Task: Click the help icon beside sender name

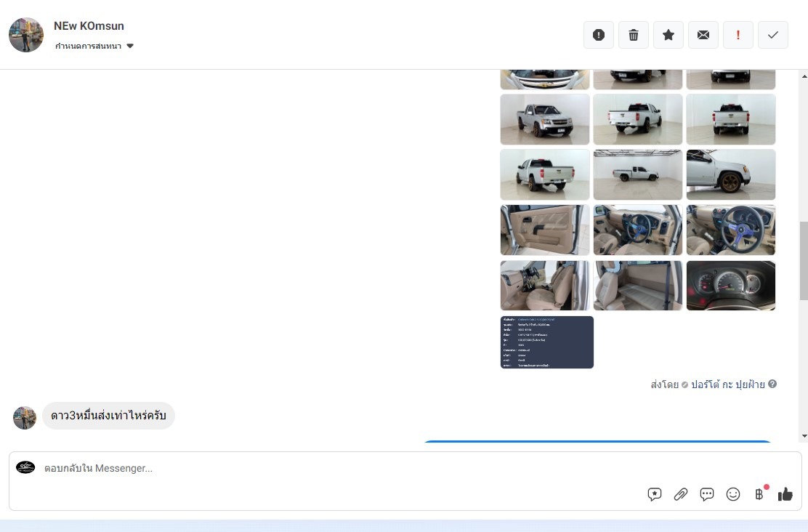Action: coord(772,384)
